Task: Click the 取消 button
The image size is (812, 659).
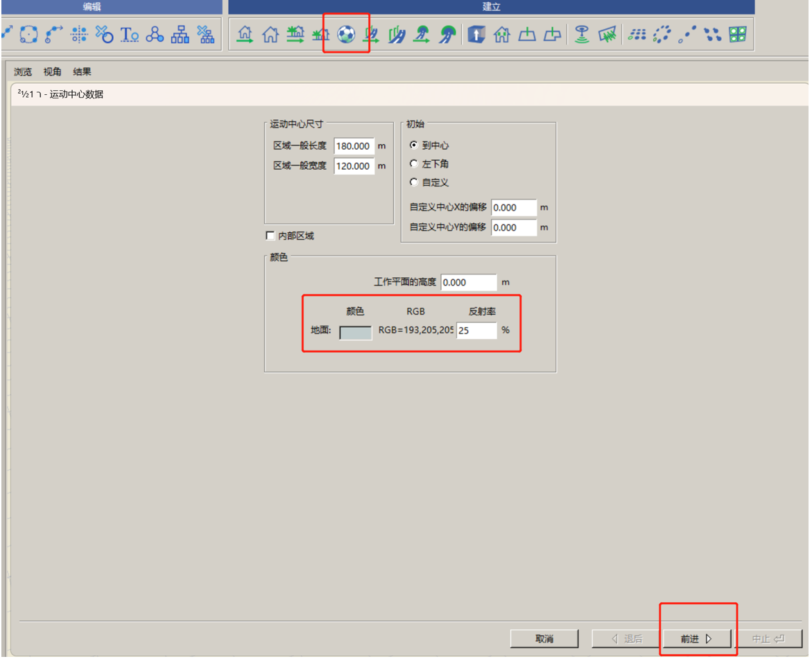Action: pyautogui.click(x=544, y=639)
